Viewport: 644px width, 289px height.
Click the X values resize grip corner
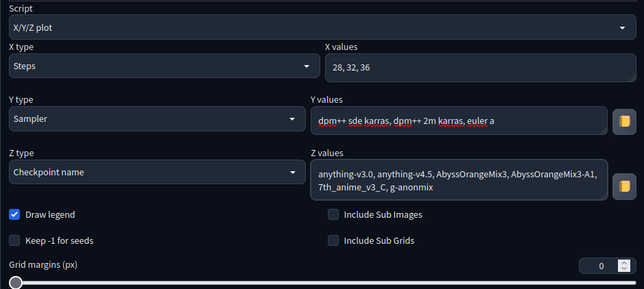point(632,78)
